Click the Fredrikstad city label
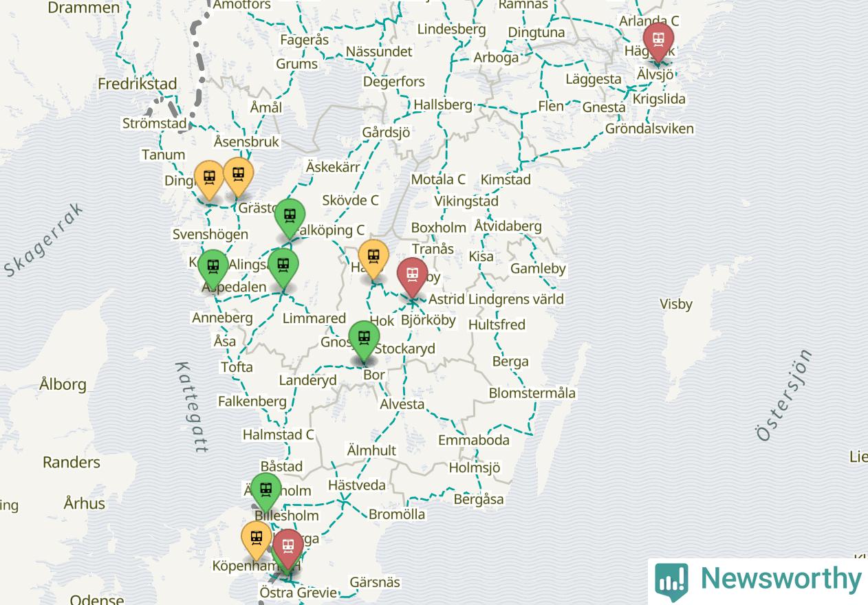This screenshot has width=868, height=605. pos(138,84)
